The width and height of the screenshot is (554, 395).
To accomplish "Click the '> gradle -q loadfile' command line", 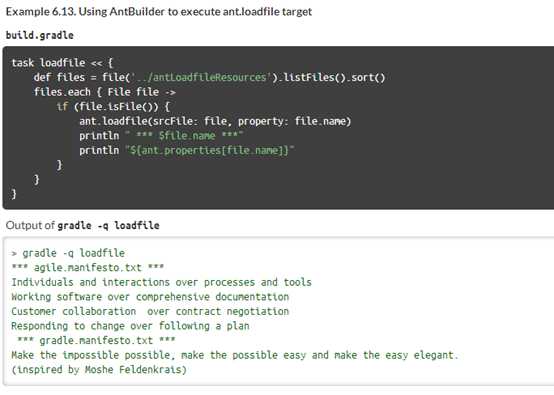I will click(68, 253).
